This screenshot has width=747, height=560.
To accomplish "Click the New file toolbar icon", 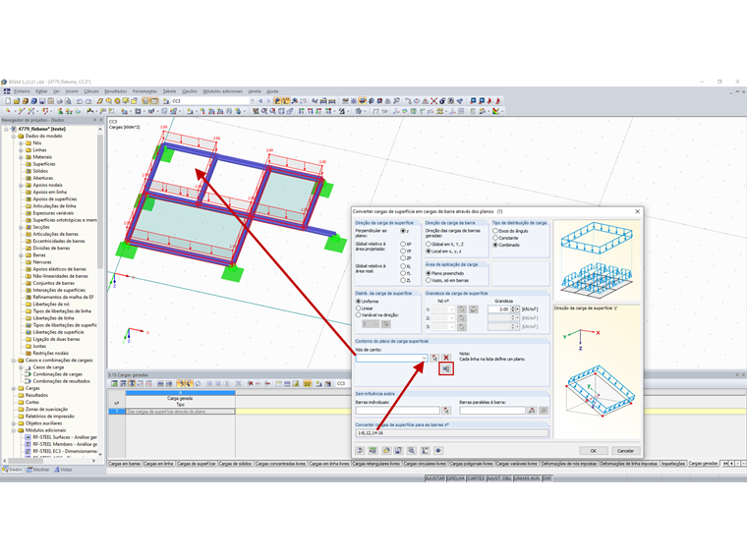I will [8, 101].
